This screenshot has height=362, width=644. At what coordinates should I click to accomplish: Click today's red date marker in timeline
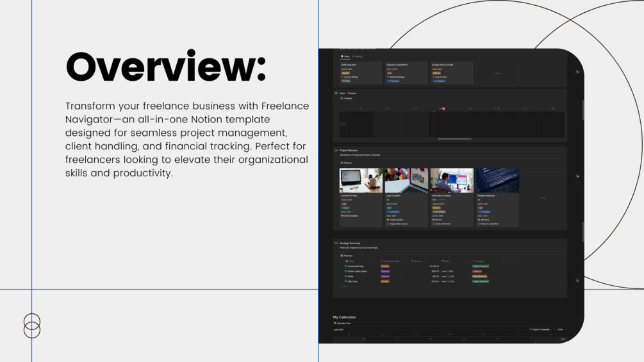tap(443, 109)
